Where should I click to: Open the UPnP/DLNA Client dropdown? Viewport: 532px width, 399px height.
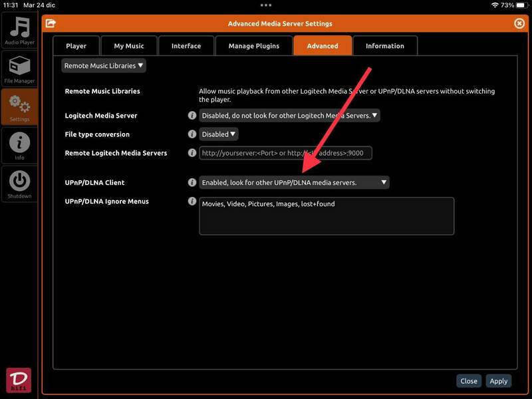pos(294,182)
